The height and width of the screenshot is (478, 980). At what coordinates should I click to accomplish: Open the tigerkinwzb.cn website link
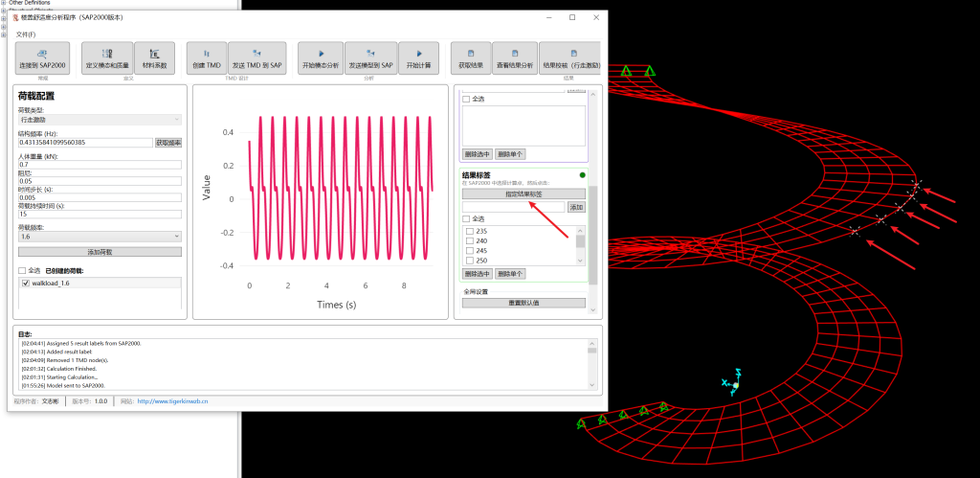pos(172,401)
